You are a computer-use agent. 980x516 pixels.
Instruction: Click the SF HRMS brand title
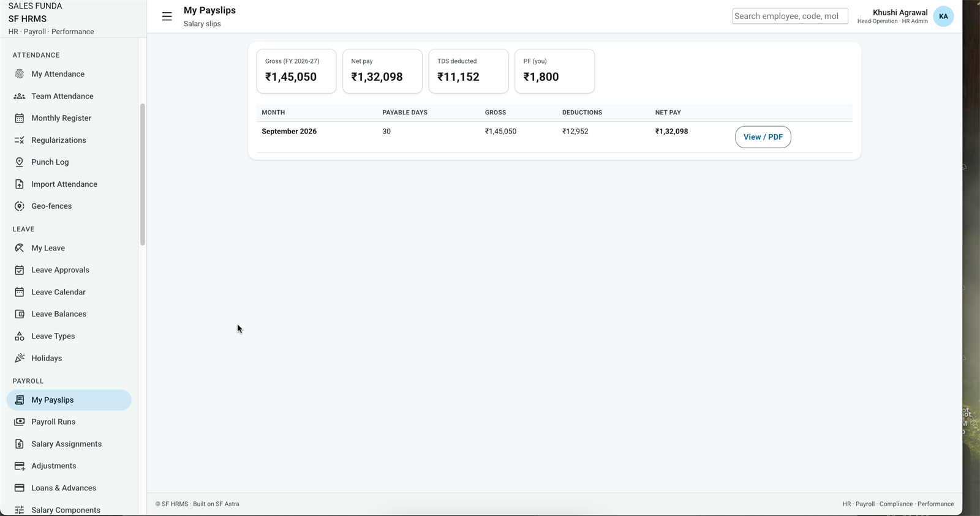(x=28, y=19)
